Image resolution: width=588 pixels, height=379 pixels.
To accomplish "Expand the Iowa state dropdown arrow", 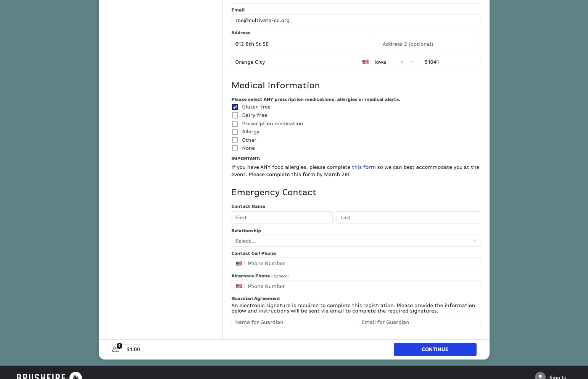I will (x=411, y=62).
